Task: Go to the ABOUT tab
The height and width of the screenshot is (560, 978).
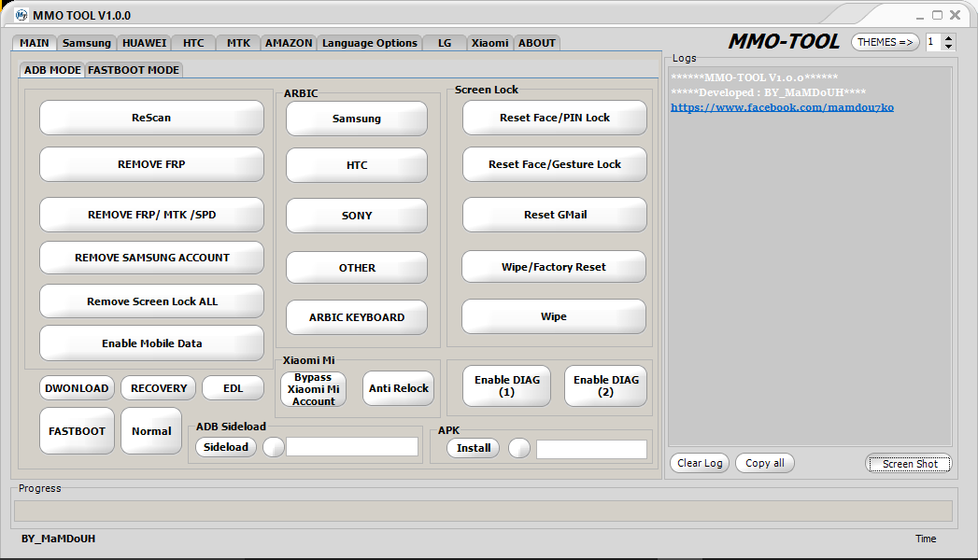Action: tap(536, 43)
